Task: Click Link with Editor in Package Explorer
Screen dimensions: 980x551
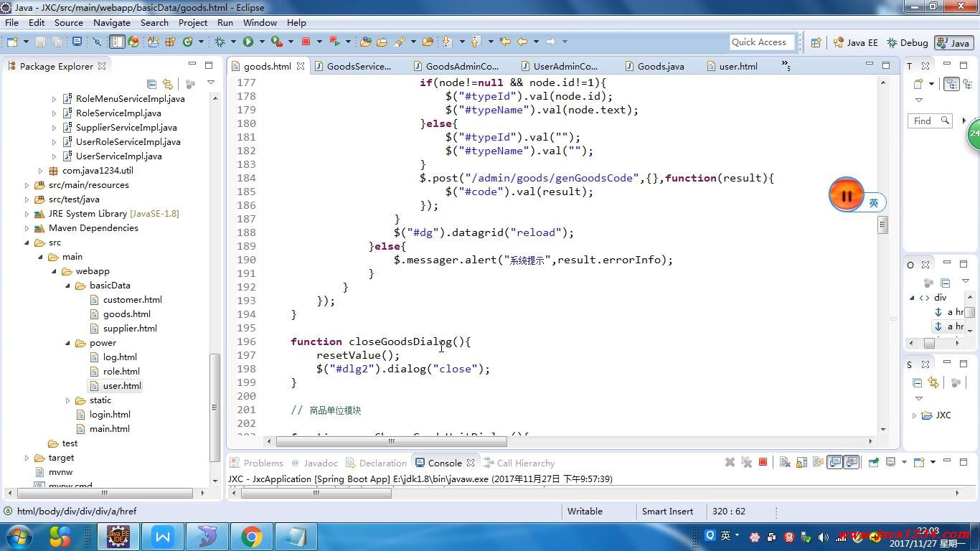Action: click(x=167, y=84)
